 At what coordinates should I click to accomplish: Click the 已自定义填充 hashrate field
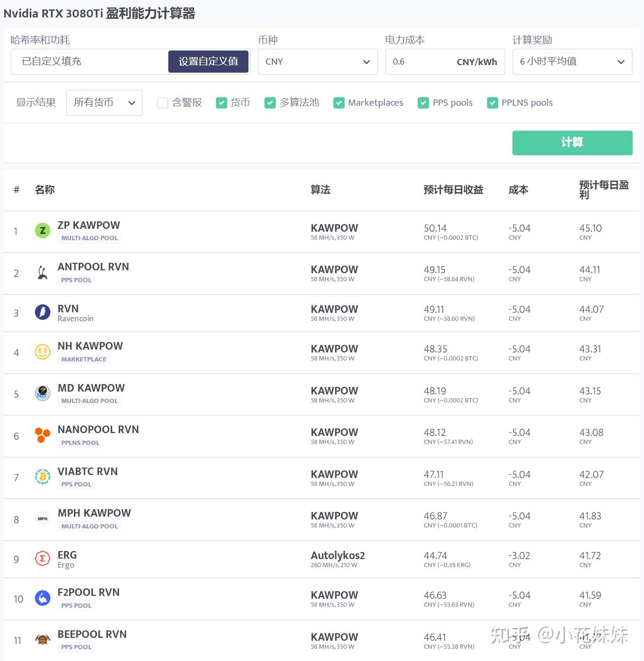[x=90, y=62]
